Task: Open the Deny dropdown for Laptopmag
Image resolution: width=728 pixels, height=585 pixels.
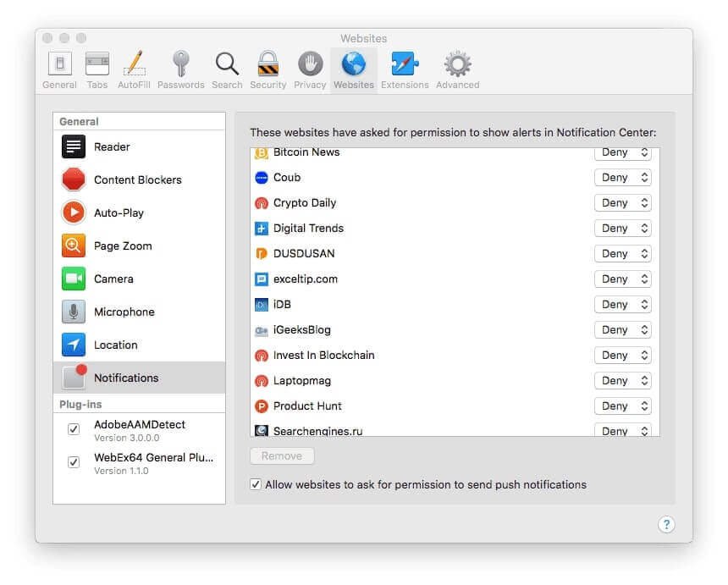Action: pos(622,381)
